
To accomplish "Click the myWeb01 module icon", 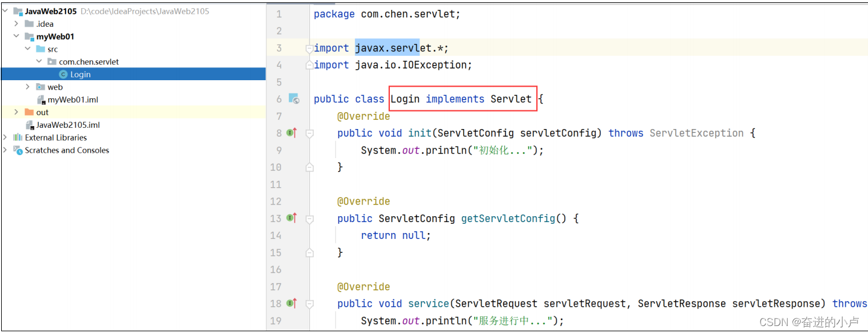I will coord(29,37).
